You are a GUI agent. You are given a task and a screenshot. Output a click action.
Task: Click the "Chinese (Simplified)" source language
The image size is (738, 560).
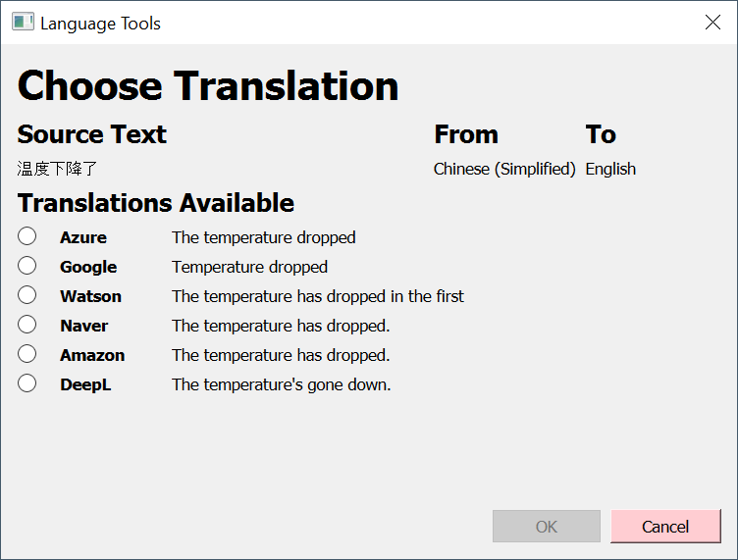click(504, 169)
